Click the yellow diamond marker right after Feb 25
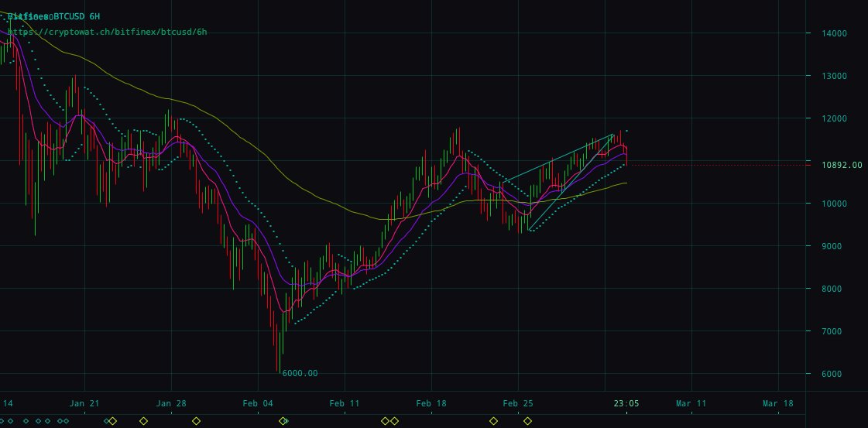 pyautogui.click(x=527, y=421)
